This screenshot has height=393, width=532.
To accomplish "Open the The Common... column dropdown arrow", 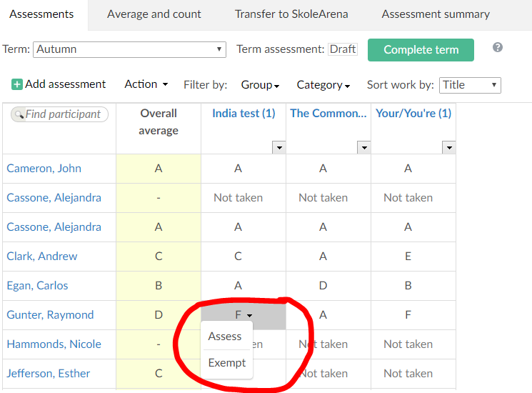I will (363, 147).
